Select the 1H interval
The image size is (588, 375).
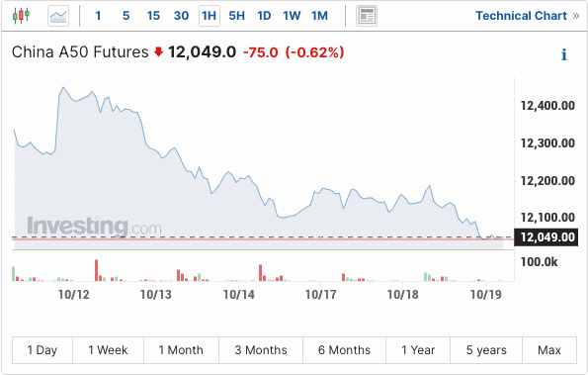(209, 16)
